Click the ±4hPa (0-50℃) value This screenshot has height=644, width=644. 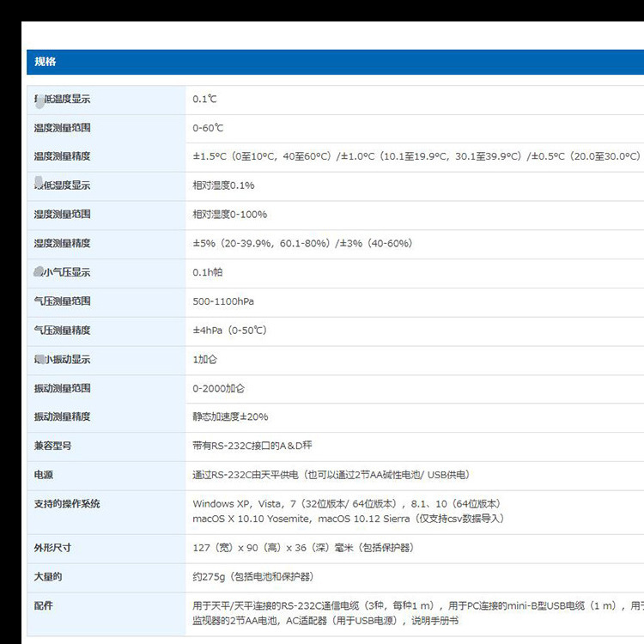229,331
